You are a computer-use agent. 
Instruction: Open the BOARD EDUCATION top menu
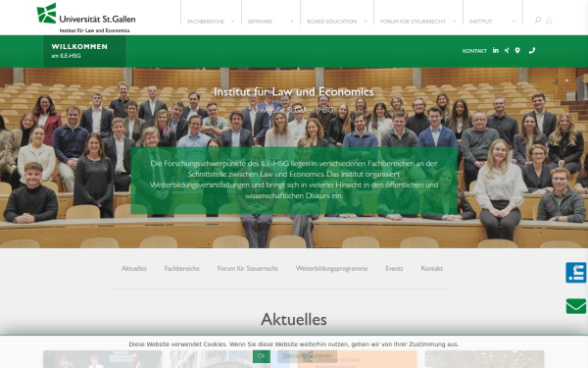pos(332,22)
